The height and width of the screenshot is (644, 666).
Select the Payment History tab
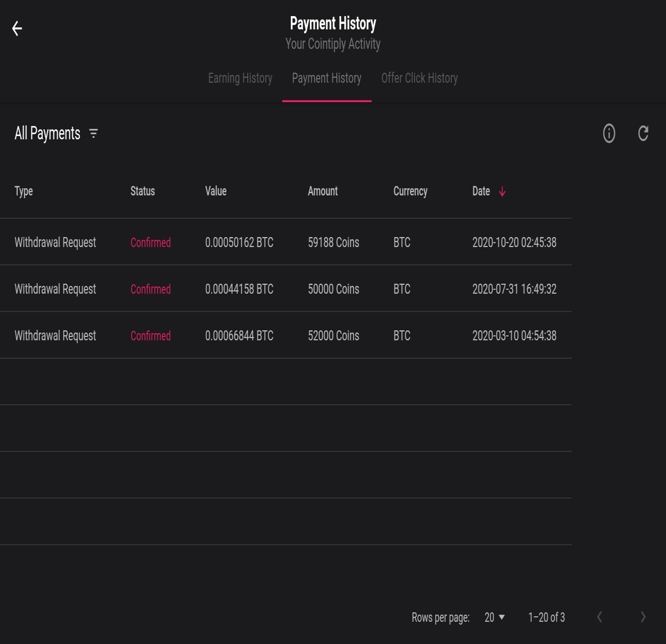tap(326, 78)
